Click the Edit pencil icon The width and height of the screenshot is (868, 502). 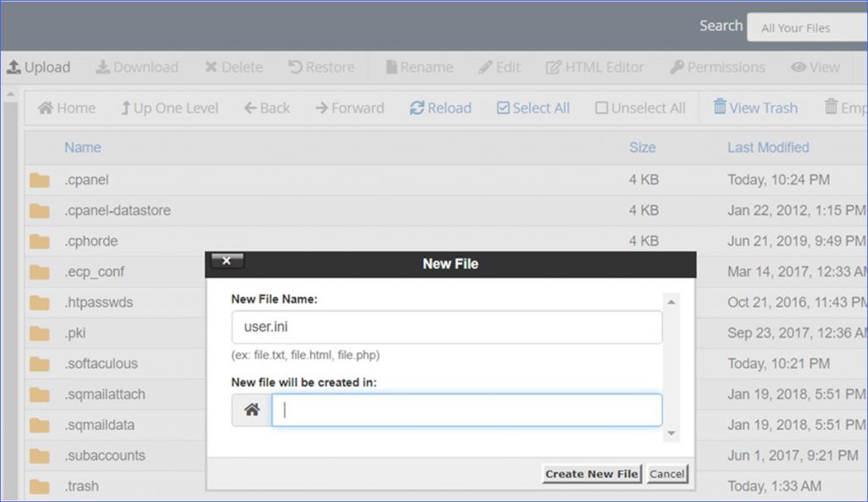(x=486, y=67)
